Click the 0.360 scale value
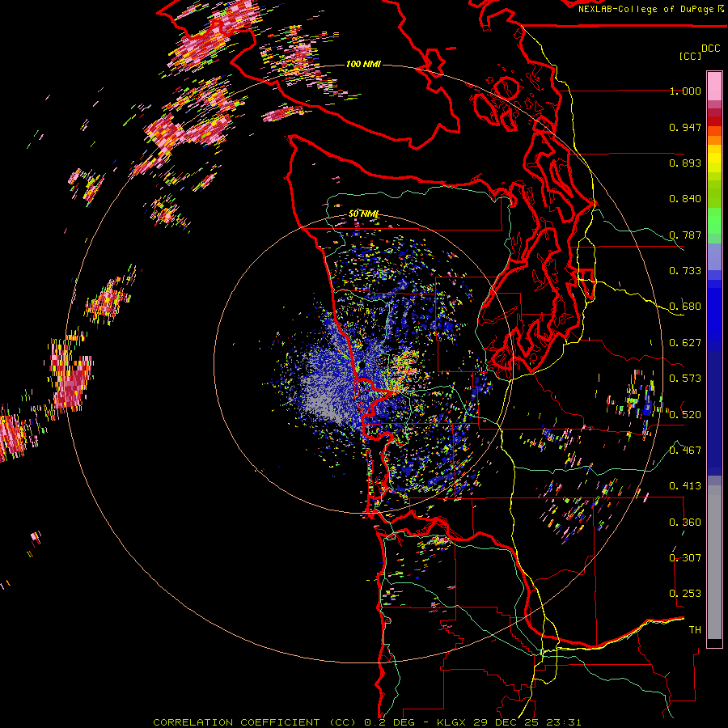728x728 pixels. [x=685, y=522]
